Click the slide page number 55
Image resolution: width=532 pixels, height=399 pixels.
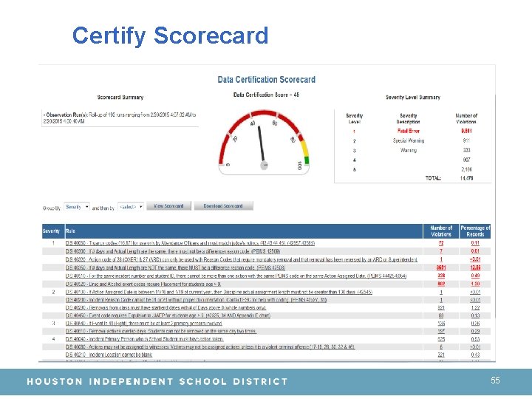pyautogui.click(x=495, y=381)
